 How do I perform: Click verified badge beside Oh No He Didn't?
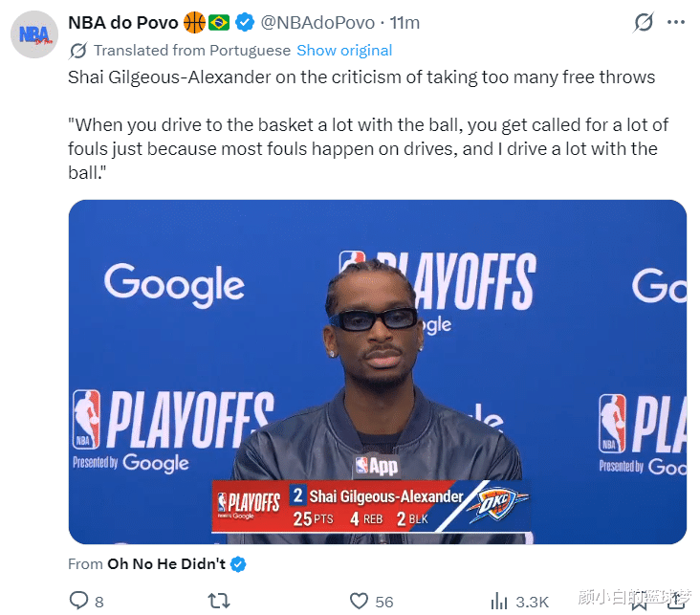click(x=238, y=564)
